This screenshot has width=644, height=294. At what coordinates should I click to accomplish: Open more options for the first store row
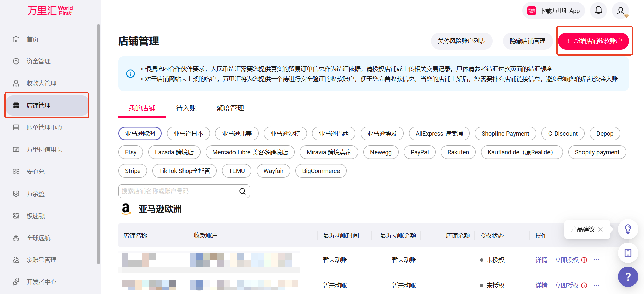[x=597, y=260]
